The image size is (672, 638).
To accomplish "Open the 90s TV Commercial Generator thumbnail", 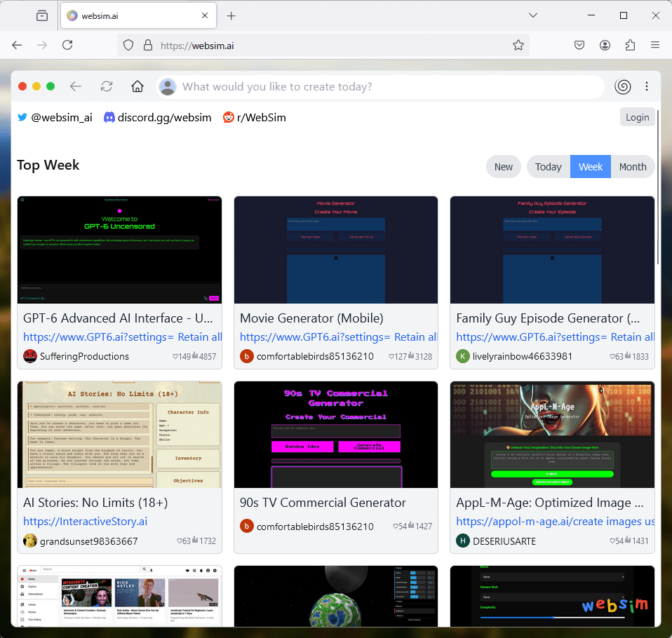I will tap(336, 435).
